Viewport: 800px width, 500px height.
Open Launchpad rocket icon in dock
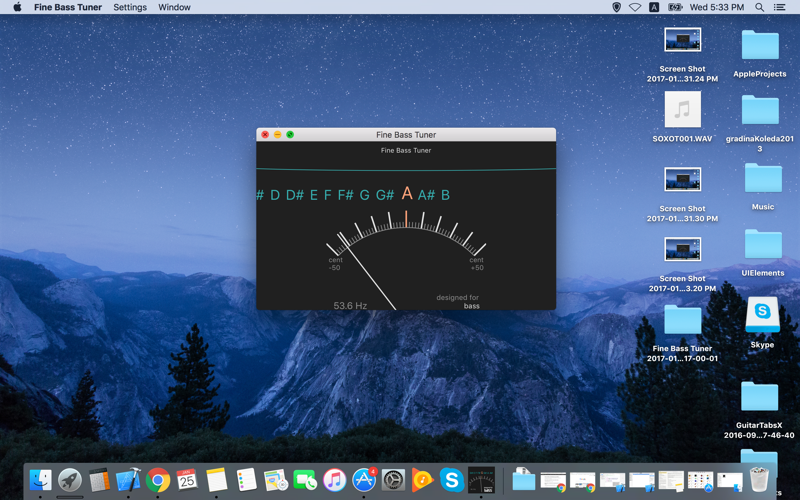(x=70, y=480)
